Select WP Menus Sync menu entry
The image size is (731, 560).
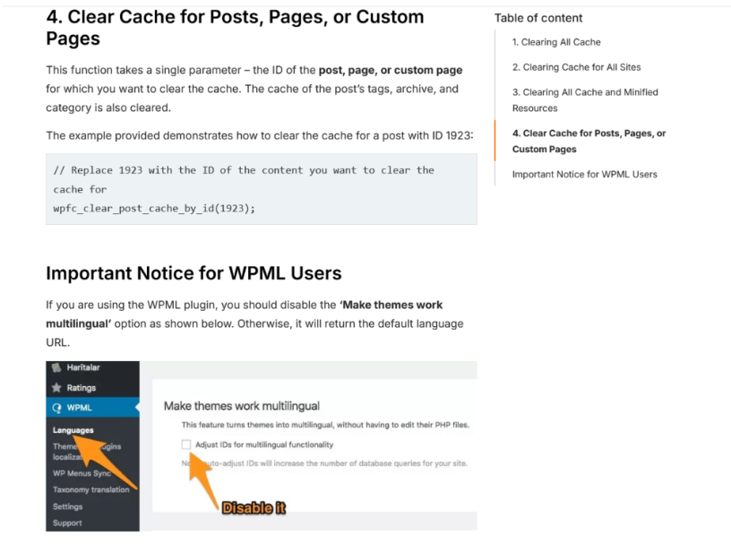pyautogui.click(x=83, y=473)
